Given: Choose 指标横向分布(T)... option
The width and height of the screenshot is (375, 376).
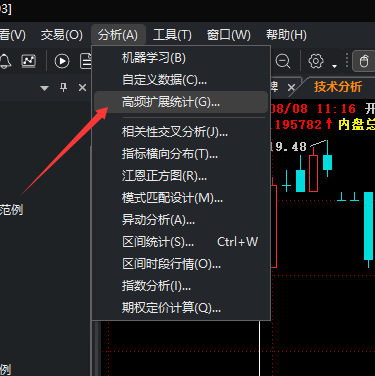Looking at the screenshot, I should point(181,154).
